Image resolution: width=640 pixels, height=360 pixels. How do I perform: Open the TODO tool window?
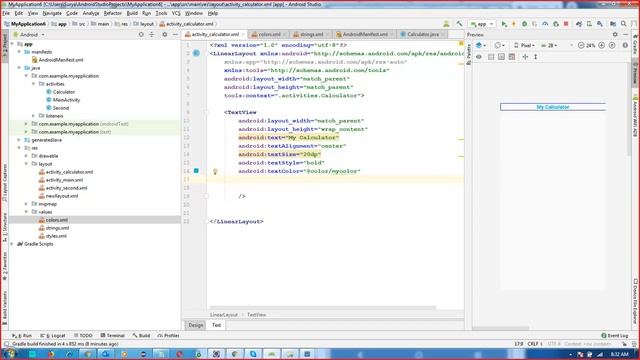pyautogui.click(x=84, y=336)
